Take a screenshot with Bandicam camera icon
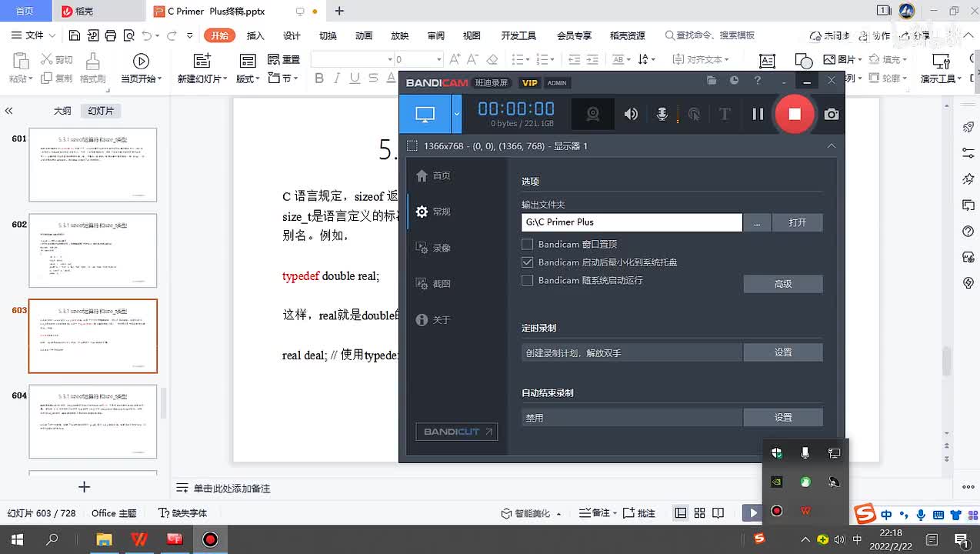This screenshot has height=554, width=980. (832, 114)
